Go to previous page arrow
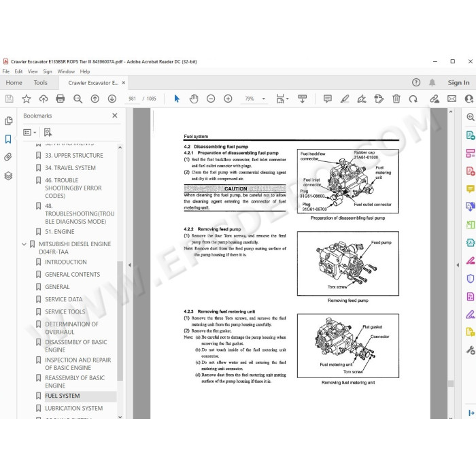Image resolution: width=476 pixels, height=476 pixels. [x=95, y=99]
